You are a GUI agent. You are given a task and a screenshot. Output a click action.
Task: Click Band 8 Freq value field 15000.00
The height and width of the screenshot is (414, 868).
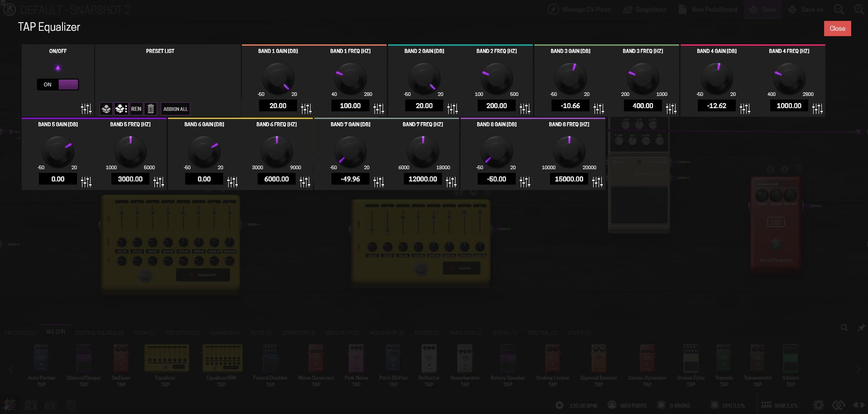[569, 179]
